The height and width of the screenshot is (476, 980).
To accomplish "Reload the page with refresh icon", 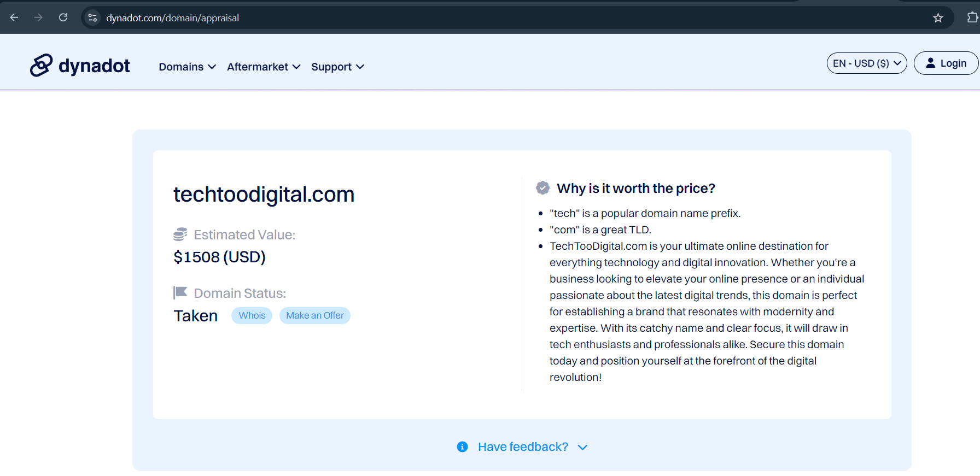I will pos(63,17).
